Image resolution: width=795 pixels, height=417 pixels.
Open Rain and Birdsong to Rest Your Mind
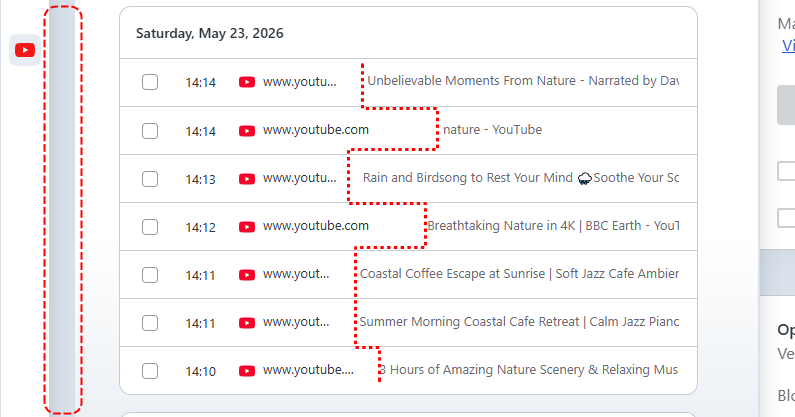pyautogui.click(x=521, y=178)
